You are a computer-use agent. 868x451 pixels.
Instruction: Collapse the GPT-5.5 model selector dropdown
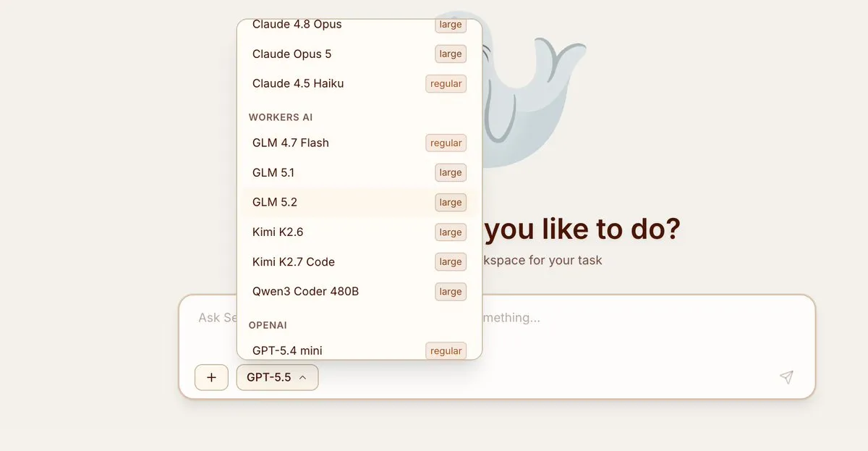(x=277, y=377)
